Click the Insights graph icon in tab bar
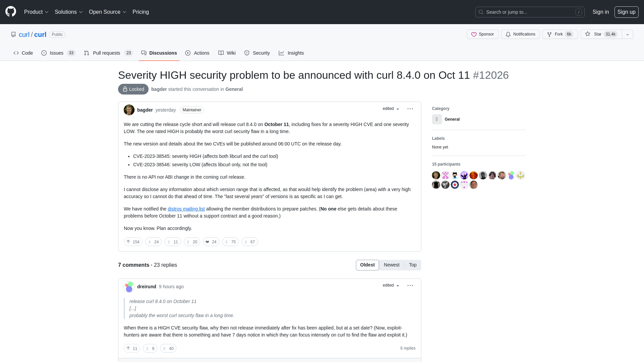644x362 pixels. [282, 53]
